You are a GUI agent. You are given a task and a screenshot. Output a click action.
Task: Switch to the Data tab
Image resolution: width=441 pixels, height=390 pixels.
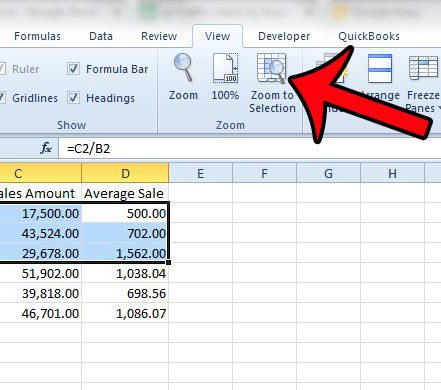(x=101, y=36)
